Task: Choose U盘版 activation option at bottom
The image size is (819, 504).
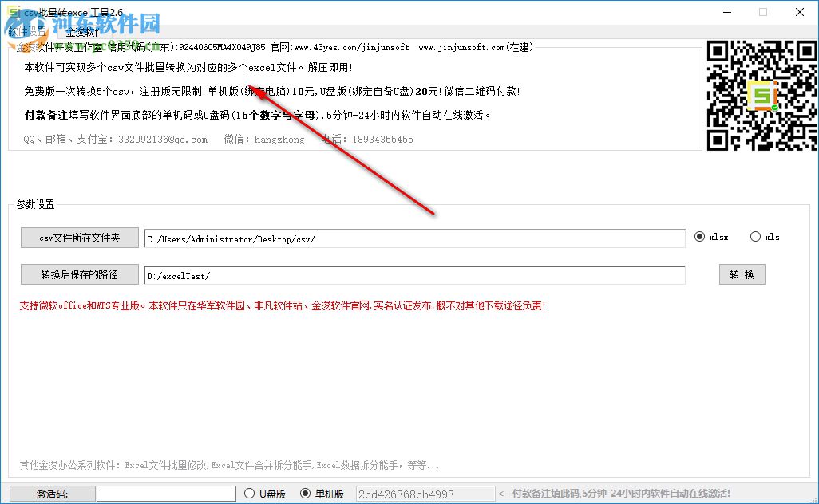Action: point(250,492)
